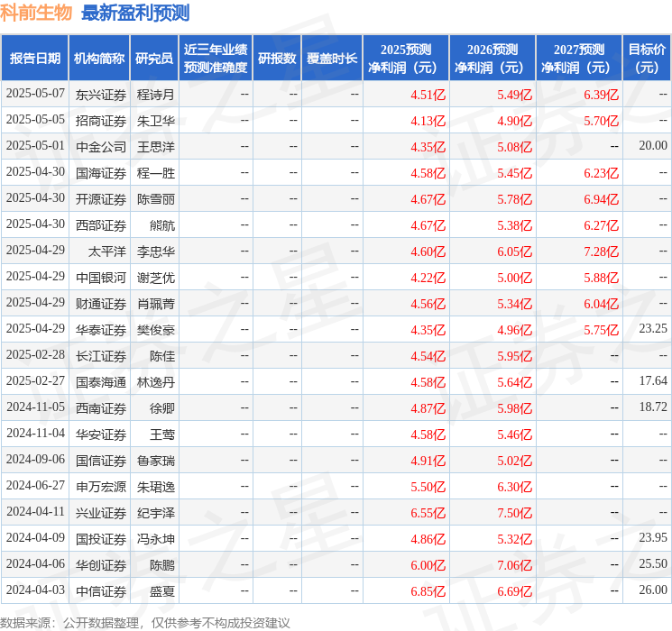The height and width of the screenshot is (631, 672).
Task: Click the 科前生物 title text
Action: click(36, 13)
